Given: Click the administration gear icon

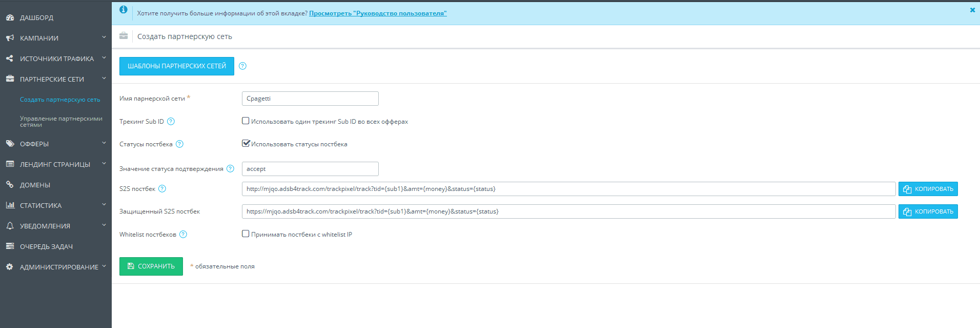Looking at the screenshot, I should click(x=10, y=267).
